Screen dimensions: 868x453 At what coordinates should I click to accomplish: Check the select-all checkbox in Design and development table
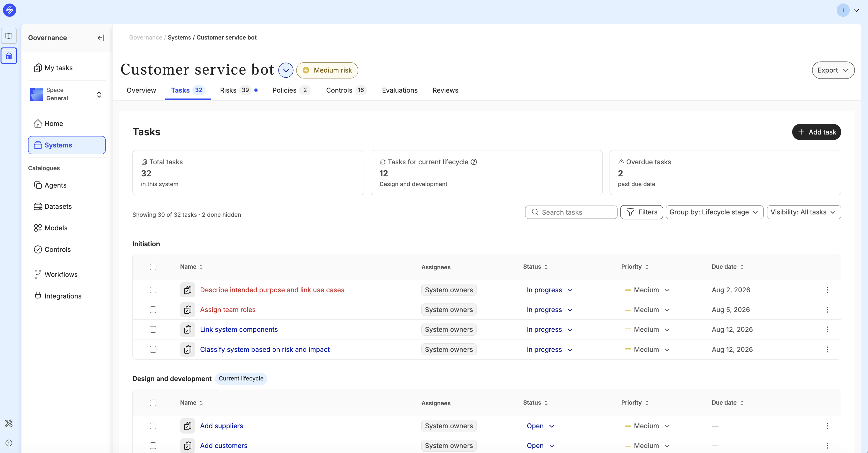pos(153,403)
